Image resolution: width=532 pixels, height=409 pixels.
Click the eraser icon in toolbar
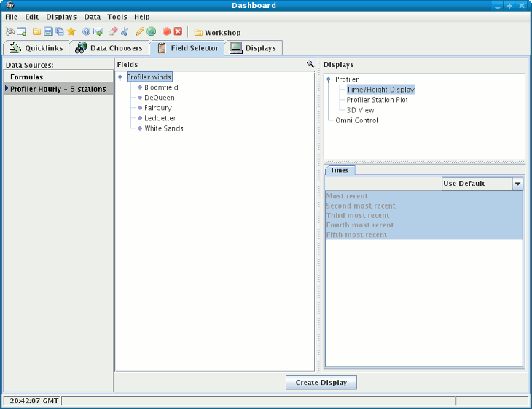tap(112, 32)
